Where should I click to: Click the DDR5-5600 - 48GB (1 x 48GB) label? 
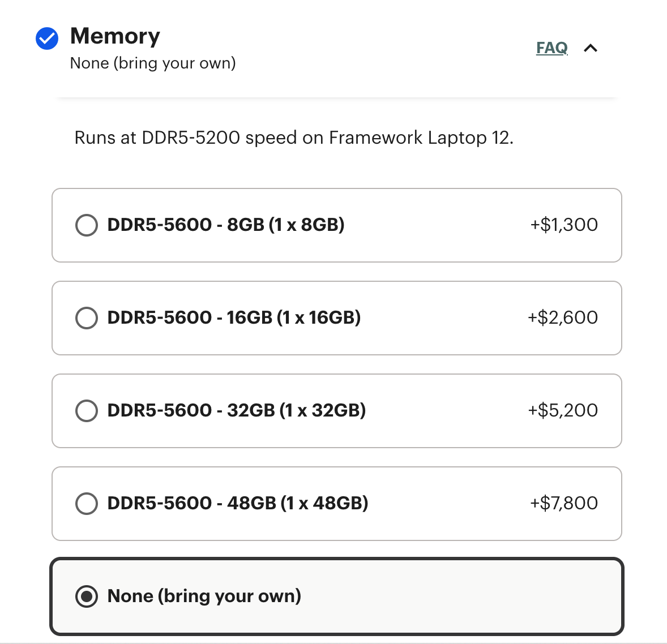click(238, 504)
